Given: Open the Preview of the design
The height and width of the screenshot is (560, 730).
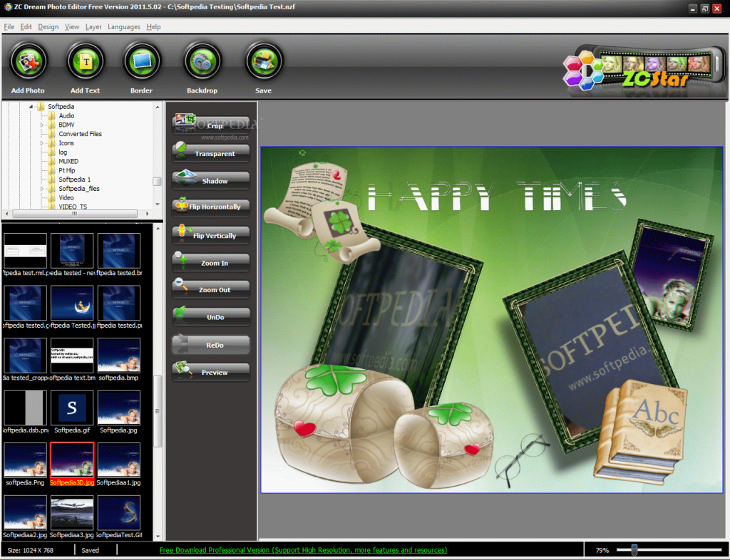Looking at the screenshot, I should (x=211, y=372).
